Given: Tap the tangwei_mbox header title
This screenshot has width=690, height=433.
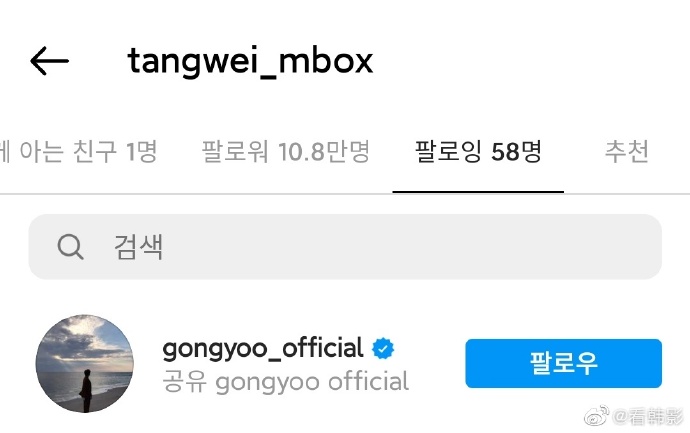Looking at the screenshot, I should 250,61.
